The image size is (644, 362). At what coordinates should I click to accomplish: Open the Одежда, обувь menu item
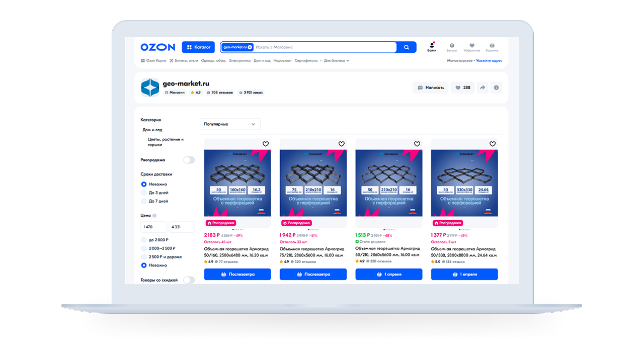point(213,61)
